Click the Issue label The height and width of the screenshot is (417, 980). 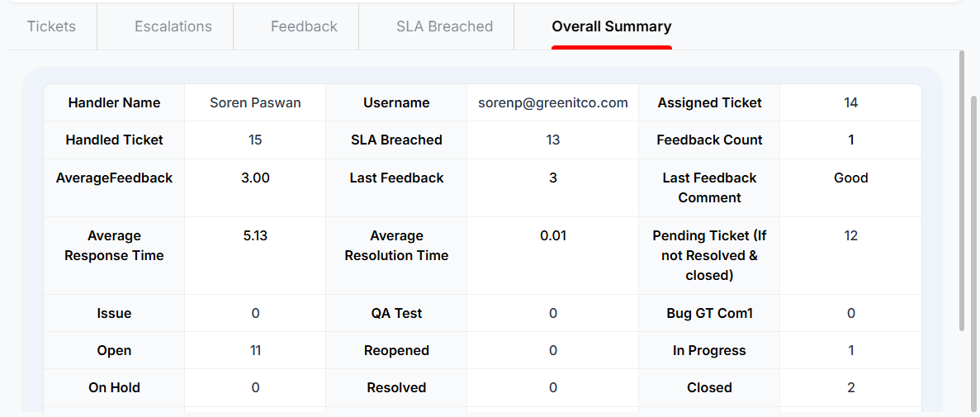(115, 313)
